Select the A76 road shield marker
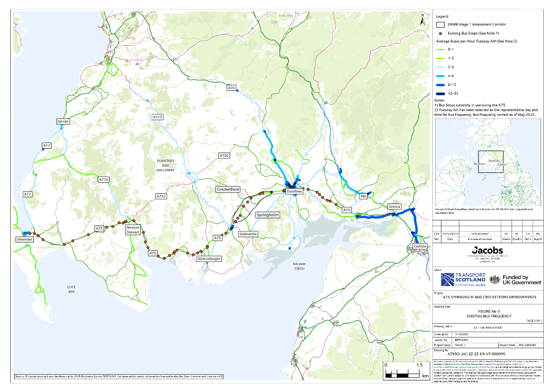Viewport: 554px width, 392px height. [x=231, y=88]
